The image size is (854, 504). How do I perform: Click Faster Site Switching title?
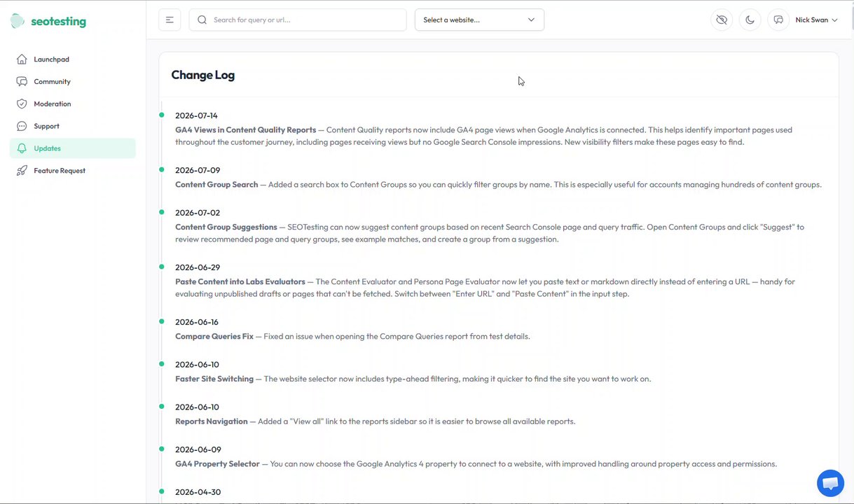click(214, 379)
